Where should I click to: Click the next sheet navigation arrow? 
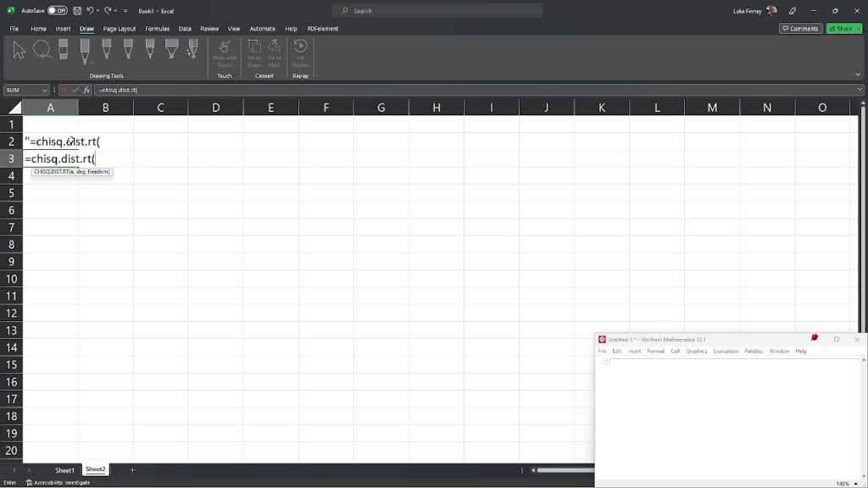pos(29,469)
